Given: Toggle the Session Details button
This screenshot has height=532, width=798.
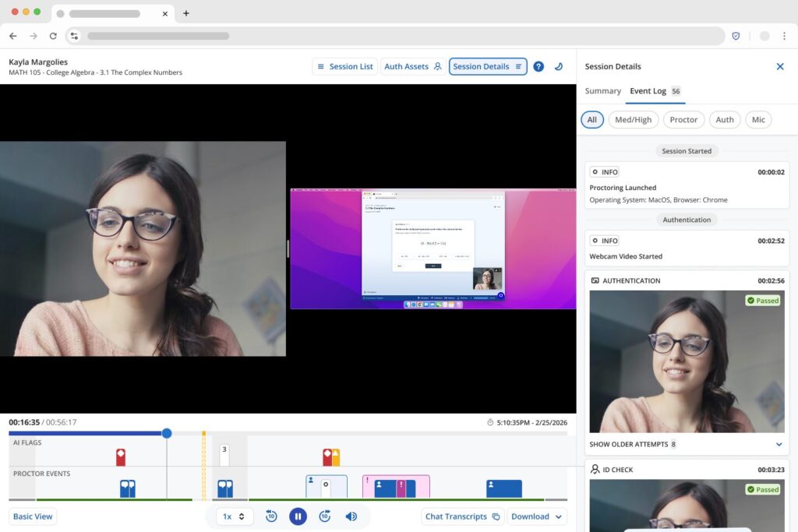Looking at the screenshot, I should (x=488, y=67).
